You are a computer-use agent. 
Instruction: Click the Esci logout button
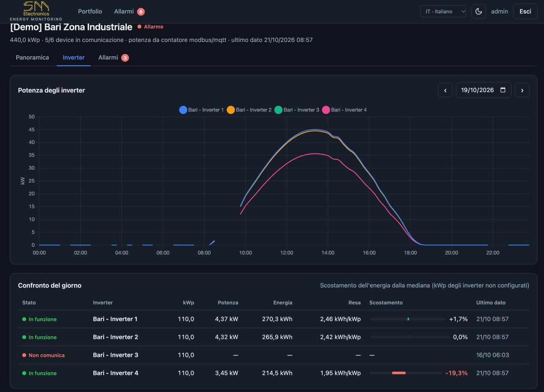pyautogui.click(x=525, y=12)
